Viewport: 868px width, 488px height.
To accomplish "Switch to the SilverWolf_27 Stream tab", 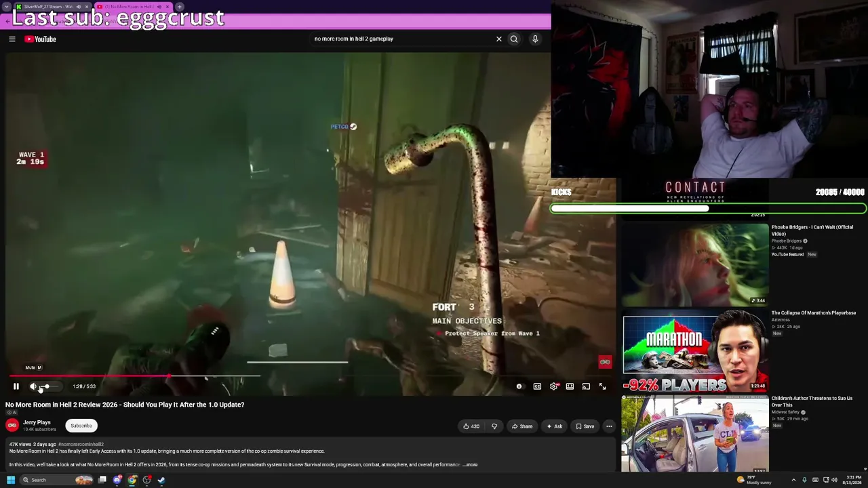I will (53, 7).
